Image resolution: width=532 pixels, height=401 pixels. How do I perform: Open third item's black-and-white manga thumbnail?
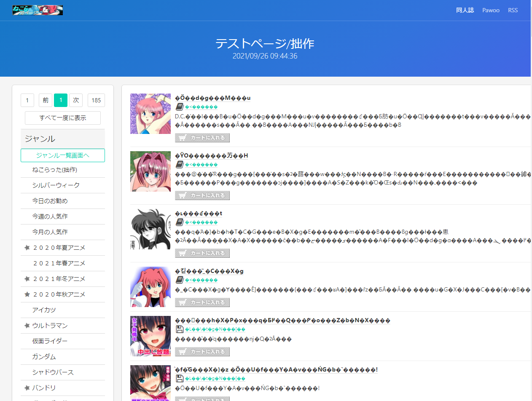150,229
